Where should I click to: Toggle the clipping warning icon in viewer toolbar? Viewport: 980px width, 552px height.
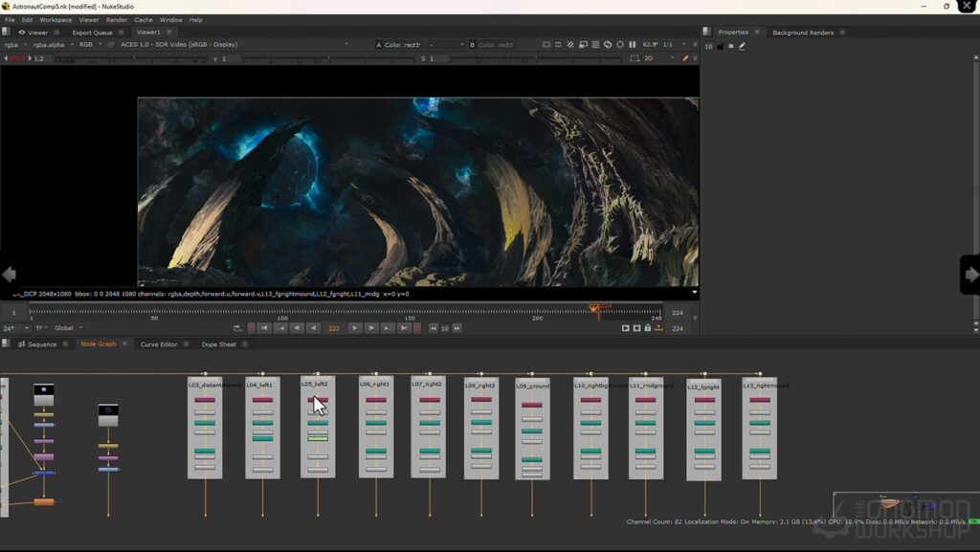point(546,45)
